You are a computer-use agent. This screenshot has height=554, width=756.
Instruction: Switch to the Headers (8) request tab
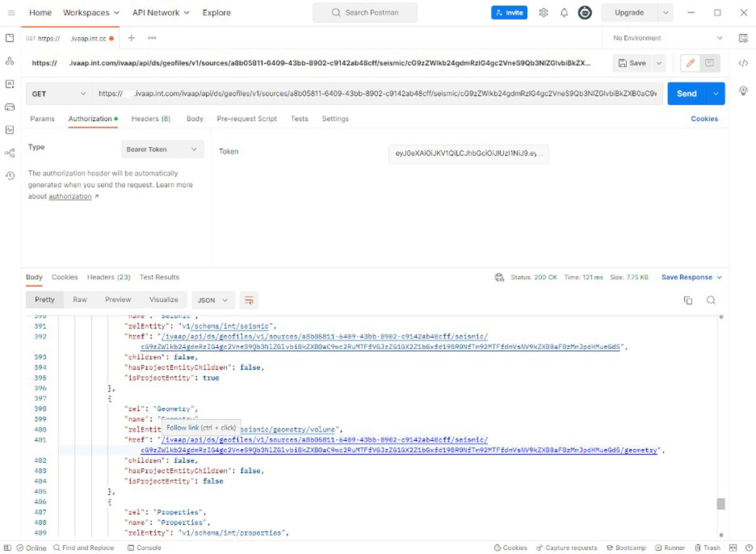tap(151, 118)
